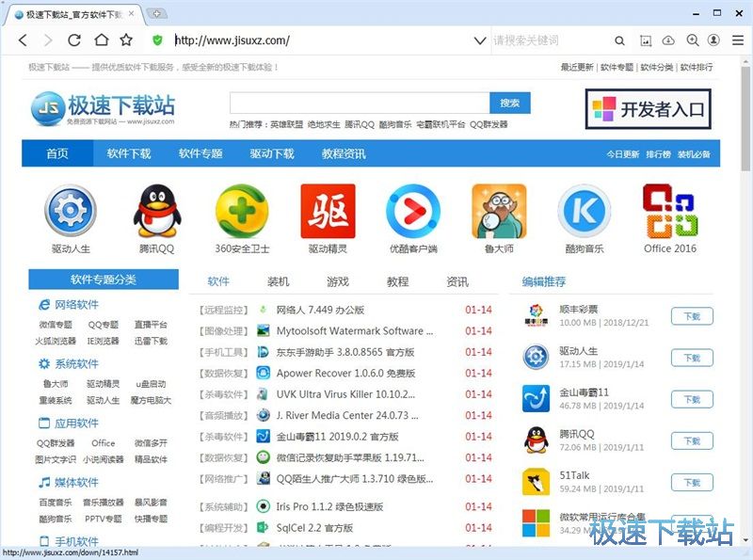The width and height of the screenshot is (753, 560).
Task: Switch to the 资讯 tab
Action: point(457,281)
